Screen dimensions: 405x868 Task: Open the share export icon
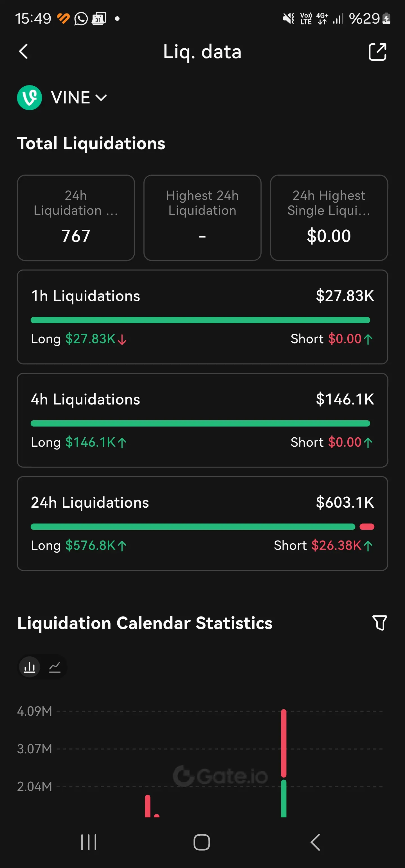point(377,52)
